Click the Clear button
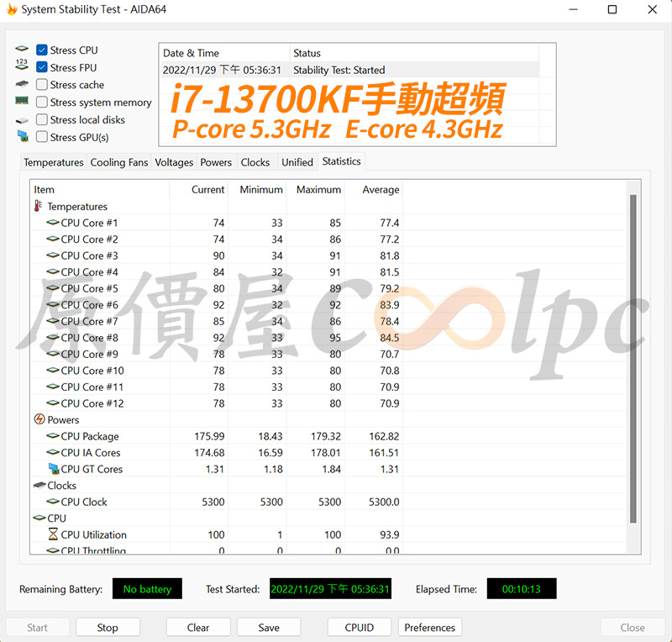 (x=198, y=628)
